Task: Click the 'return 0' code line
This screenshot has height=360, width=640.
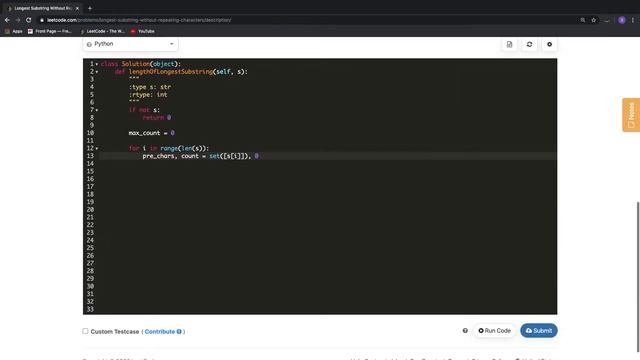Action: [x=157, y=118]
